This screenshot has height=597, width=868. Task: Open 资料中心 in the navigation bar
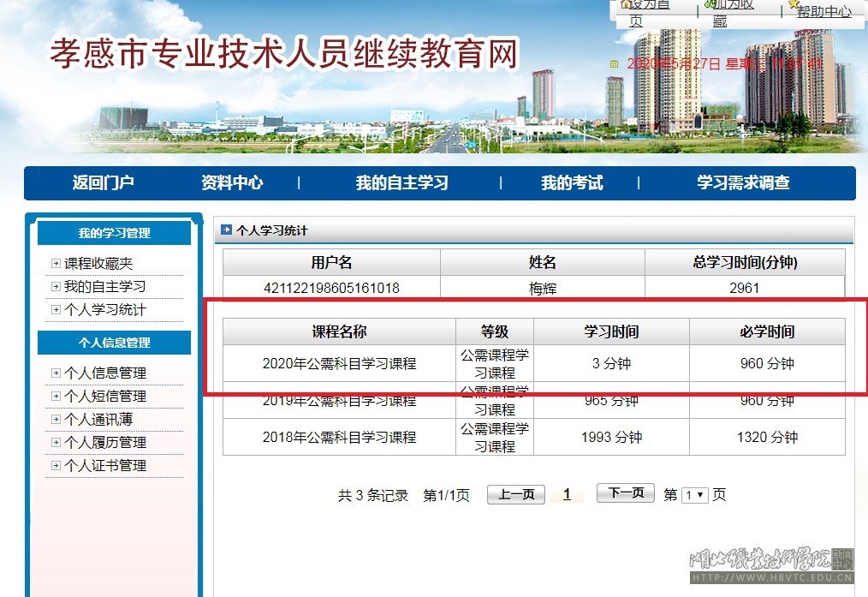coord(232,182)
